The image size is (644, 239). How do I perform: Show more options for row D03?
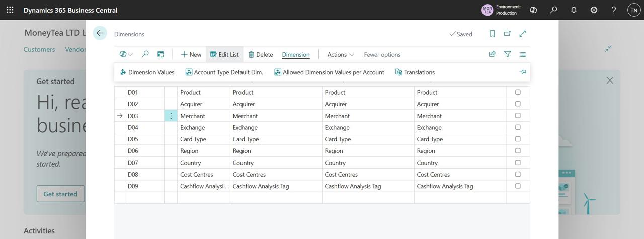(x=171, y=116)
